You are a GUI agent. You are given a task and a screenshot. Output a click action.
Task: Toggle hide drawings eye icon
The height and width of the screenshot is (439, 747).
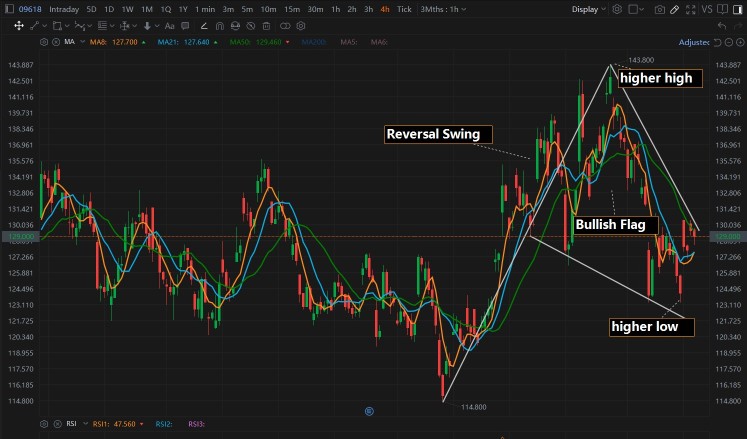tap(251, 26)
